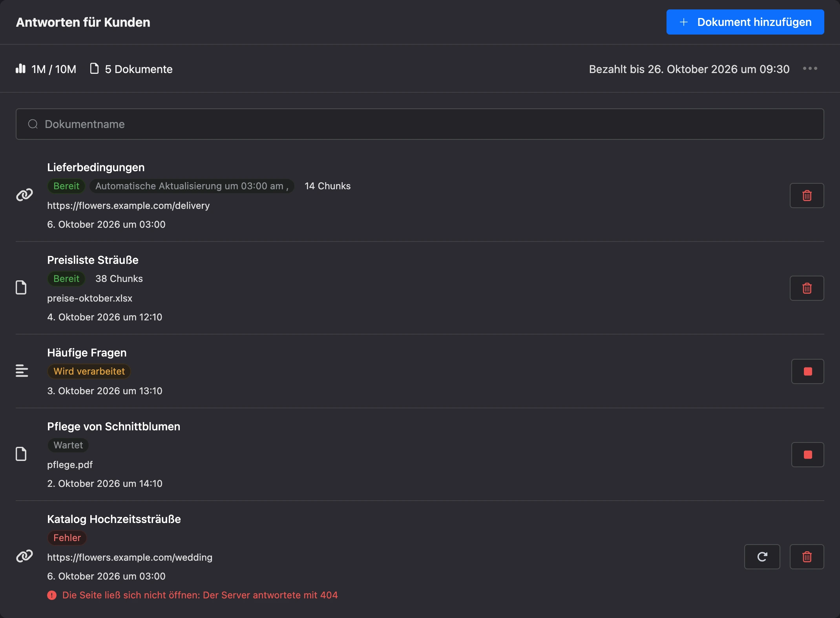Click the usage bar chart icon
The height and width of the screenshot is (618, 840).
tap(20, 69)
